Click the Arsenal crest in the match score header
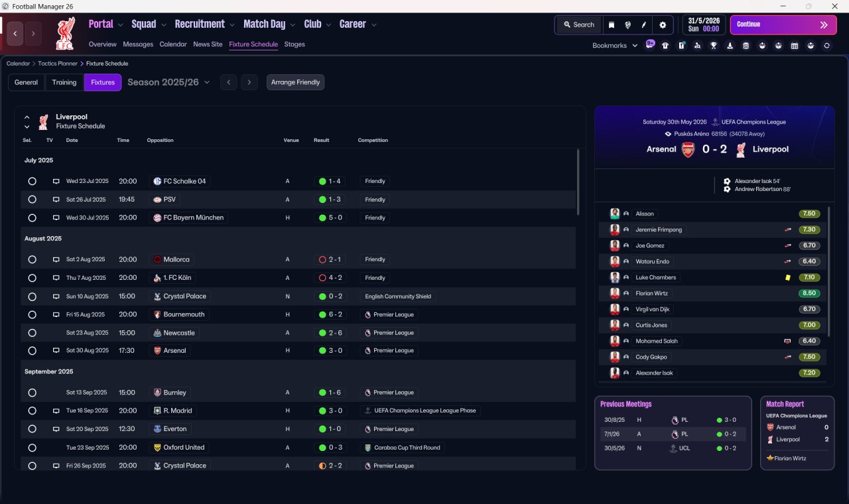The image size is (849, 504). click(x=688, y=149)
